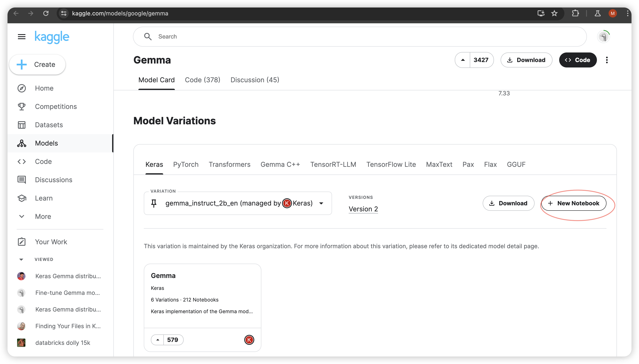The height and width of the screenshot is (364, 639).
Task: Switch to the PyTorch framework tab
Action: point(186,164)
